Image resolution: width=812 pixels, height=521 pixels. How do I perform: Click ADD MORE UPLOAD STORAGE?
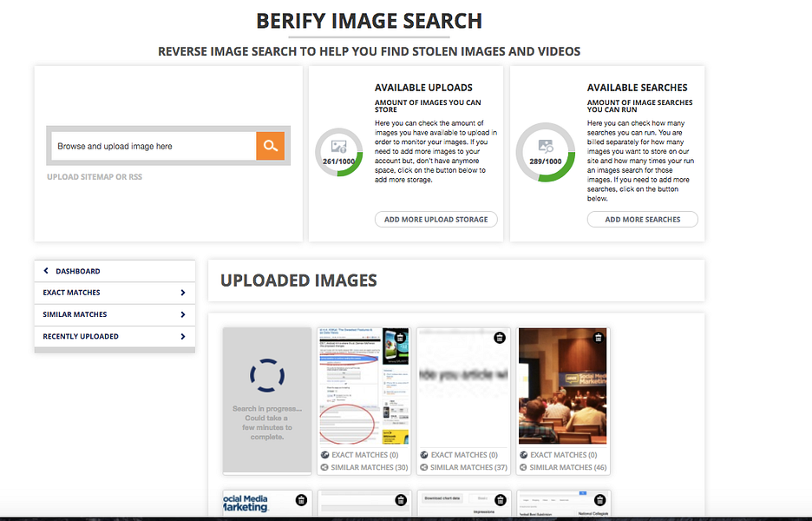[435, 219]
